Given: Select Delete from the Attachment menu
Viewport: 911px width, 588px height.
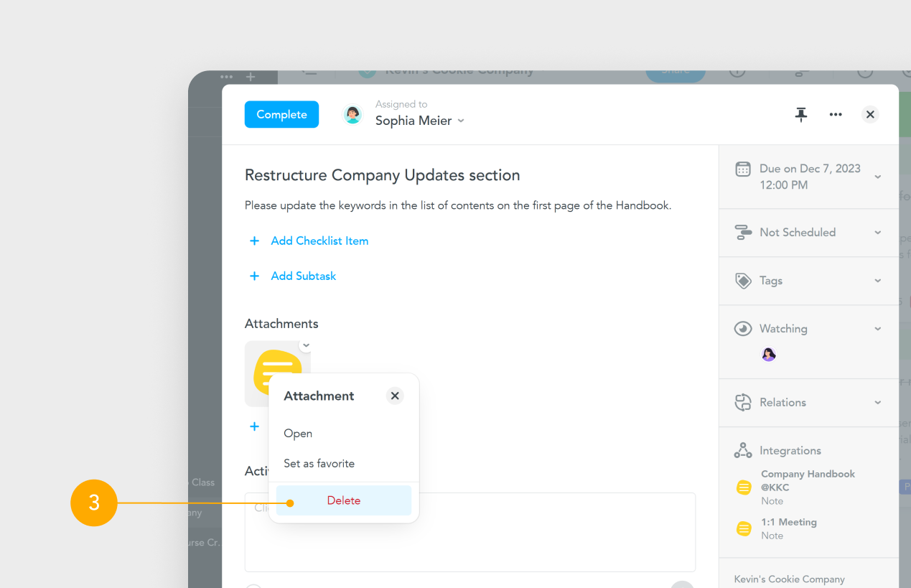Looking at the screenshot, I should tap(343, 500).
